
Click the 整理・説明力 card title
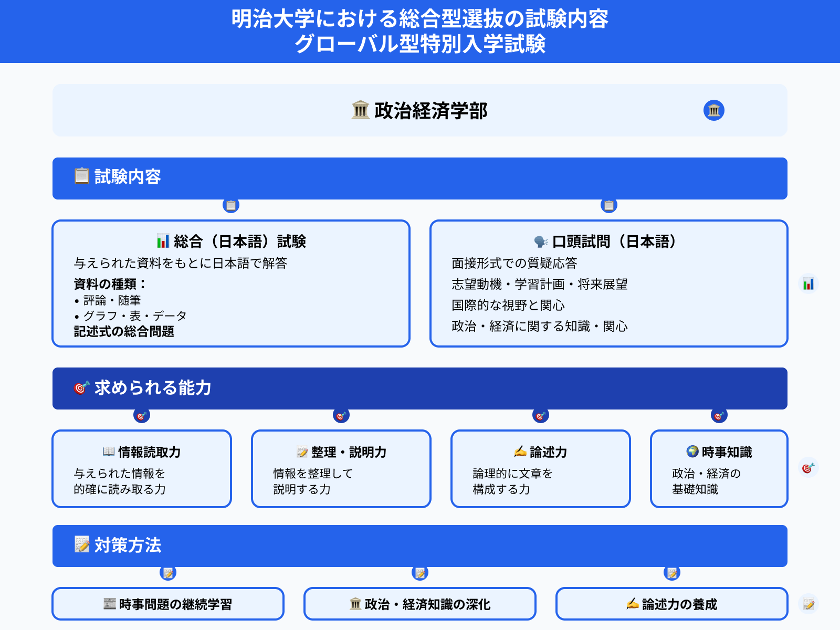[349, 452]
